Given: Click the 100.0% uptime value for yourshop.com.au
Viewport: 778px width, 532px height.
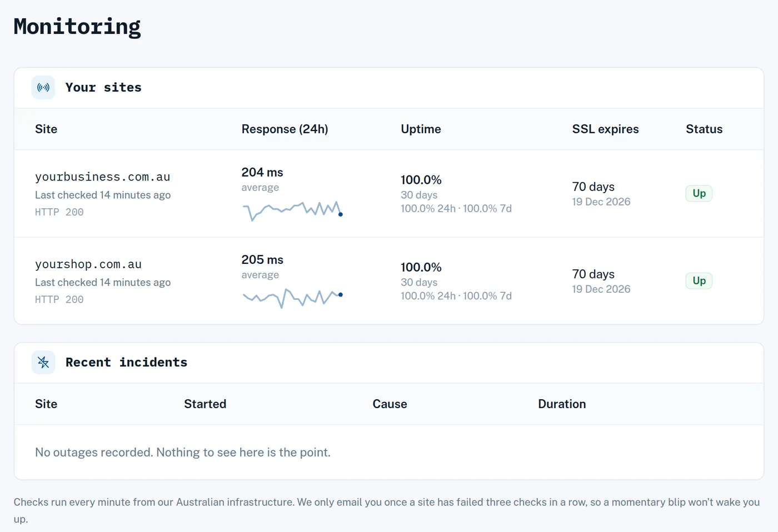Looking at the screenshot, I should pyautogui.click(x=421, y=267).
